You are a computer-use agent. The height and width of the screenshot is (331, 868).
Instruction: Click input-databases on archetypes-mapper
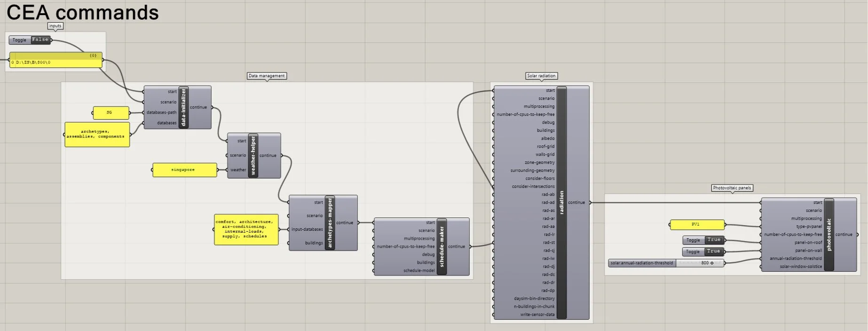pyautogui.click(x=307, y=229)
